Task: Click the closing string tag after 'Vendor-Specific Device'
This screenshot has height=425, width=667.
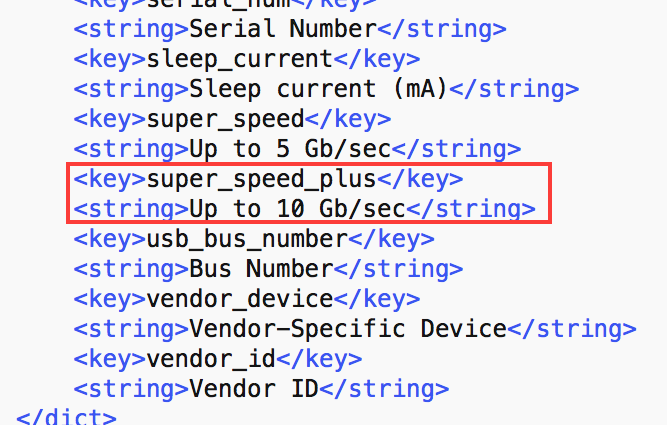Action: point(570,329)
